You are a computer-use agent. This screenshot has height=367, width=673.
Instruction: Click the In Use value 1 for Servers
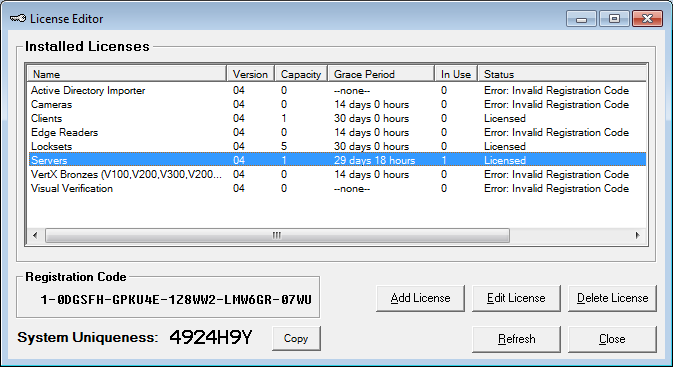pos(444,161)
